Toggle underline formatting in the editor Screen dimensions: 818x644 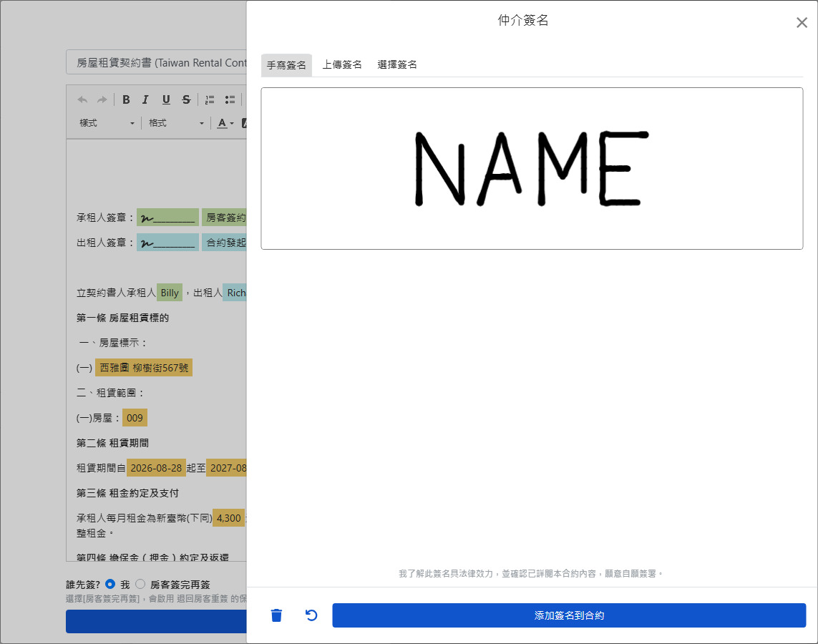click(166, 99)
